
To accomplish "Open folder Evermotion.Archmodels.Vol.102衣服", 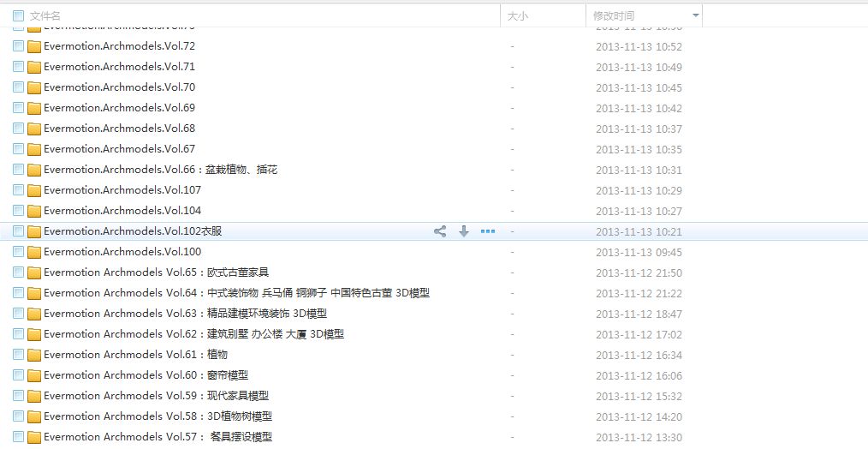I will click(x=133, y=230).
